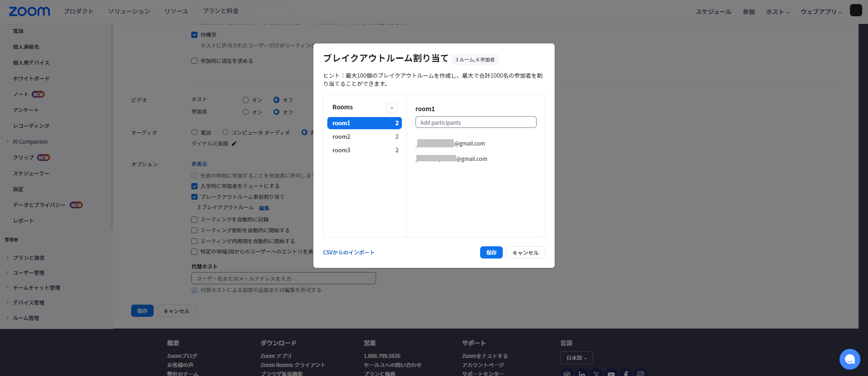Screen dimensions: 868x376
Task: Open the 日本語 language dropdown
Action: pyautogui.click(x=576, y=358)
